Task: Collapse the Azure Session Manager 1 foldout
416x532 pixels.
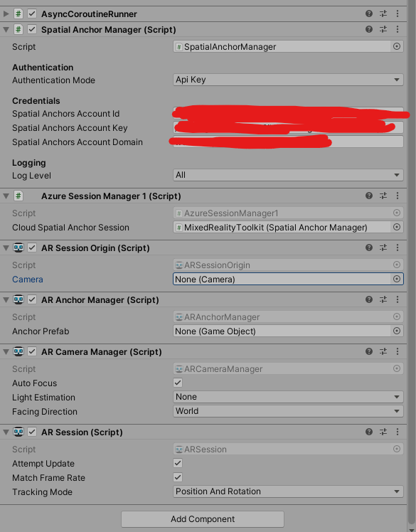Action: click(x=6, y=196)
